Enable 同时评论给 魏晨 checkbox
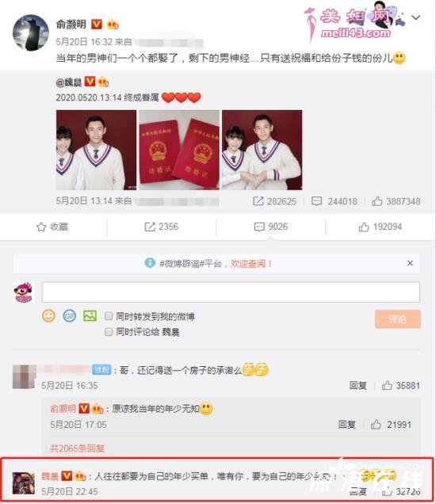436x504 pixels. (x=109, y=331)
